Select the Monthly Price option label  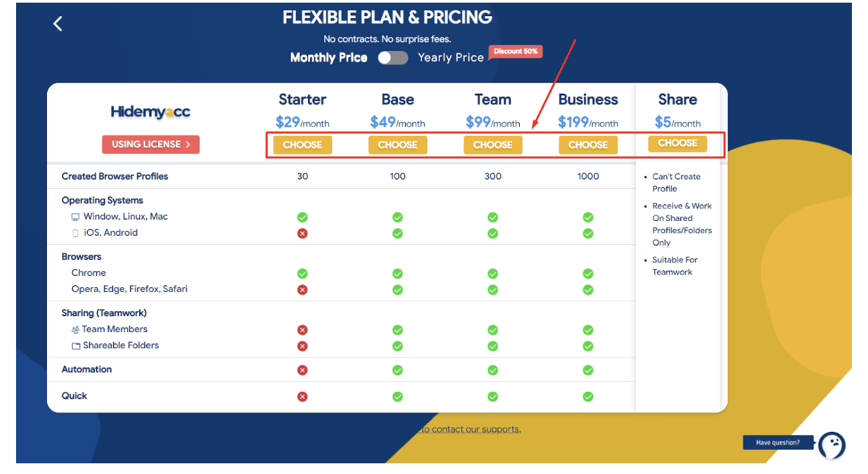pyautogui.click(x=328, y=58)
